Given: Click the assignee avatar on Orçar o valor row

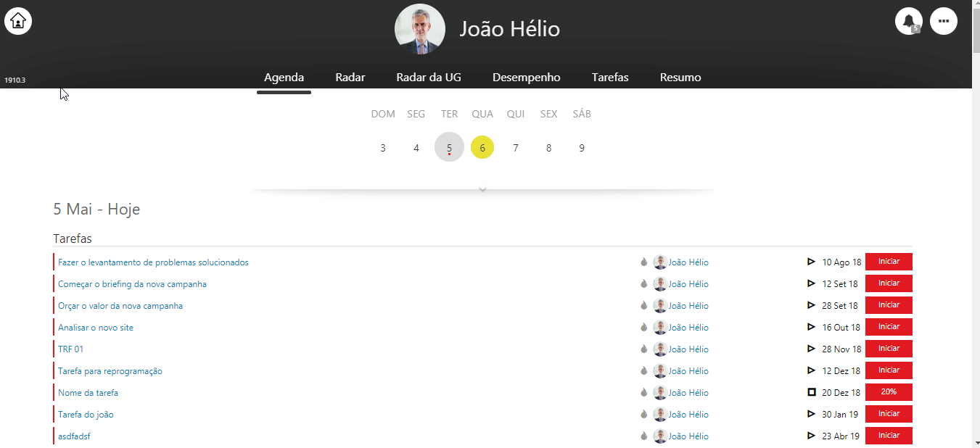Looking at the screenshot, I should 660,306.
